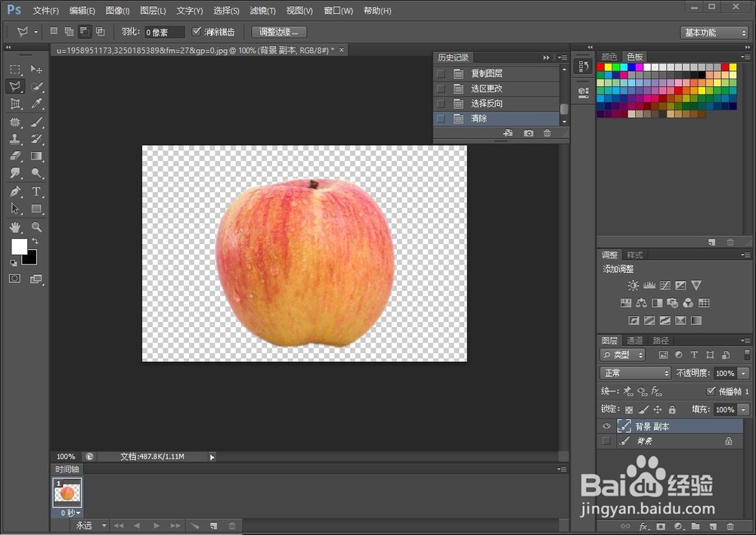Select the Dodge tool
756x535 pixels.
(x=36, y=173)
